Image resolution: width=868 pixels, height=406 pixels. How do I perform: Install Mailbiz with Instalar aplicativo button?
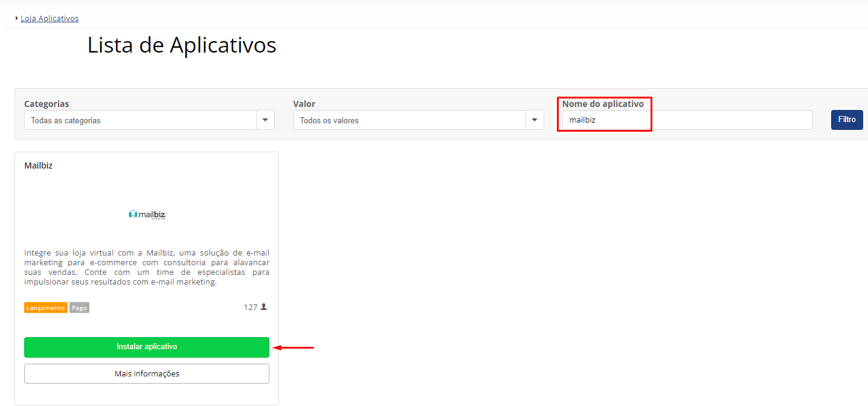[x=147, y=347]
